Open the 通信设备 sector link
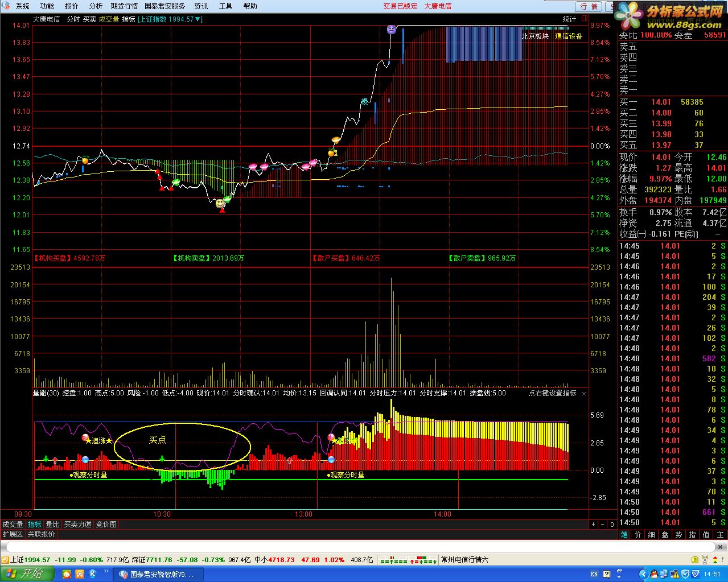Screen dimensions: 728x582 pyautogui.click(x=569, y=36)
